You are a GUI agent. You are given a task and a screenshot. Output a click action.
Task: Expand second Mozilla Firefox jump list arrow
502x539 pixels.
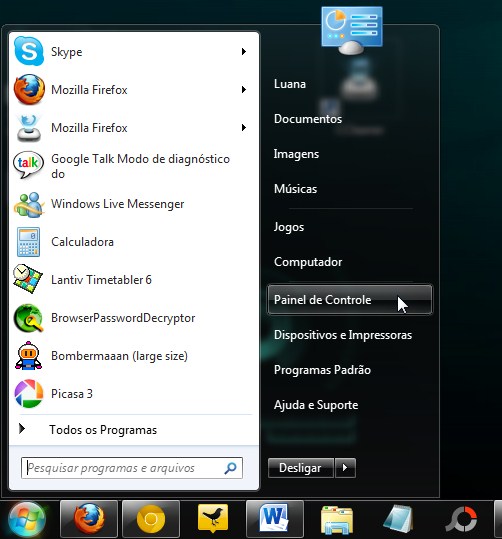[244, 128]
